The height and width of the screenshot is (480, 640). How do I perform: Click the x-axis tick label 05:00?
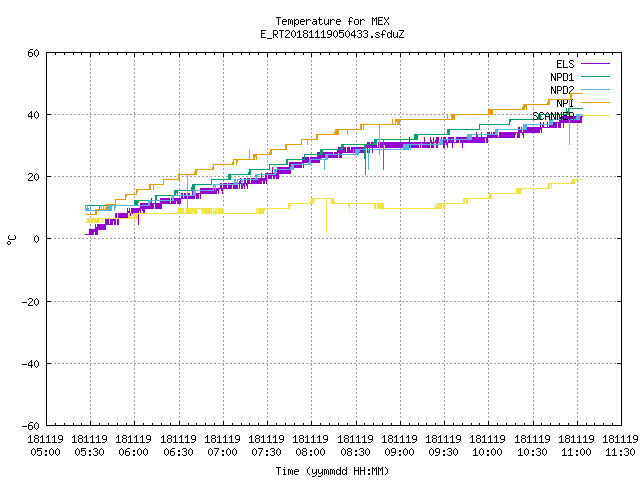pyautogui.click(x=45, y=453)
